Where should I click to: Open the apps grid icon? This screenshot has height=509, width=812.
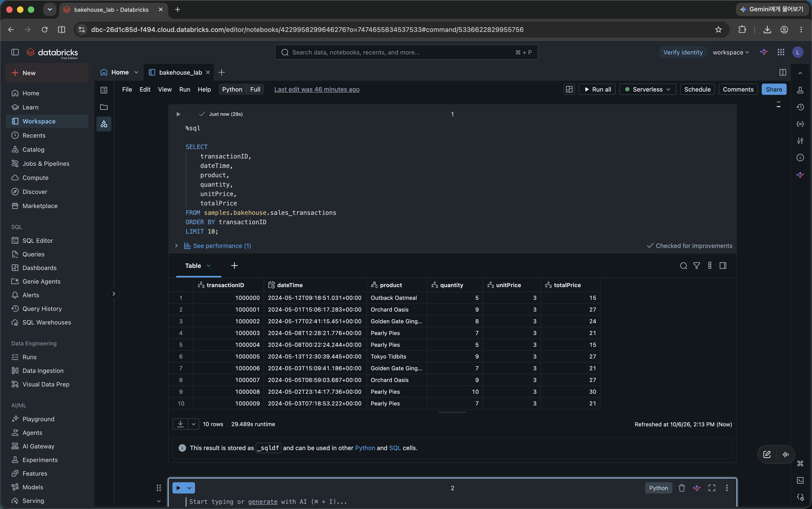click(x=781, y=52)
